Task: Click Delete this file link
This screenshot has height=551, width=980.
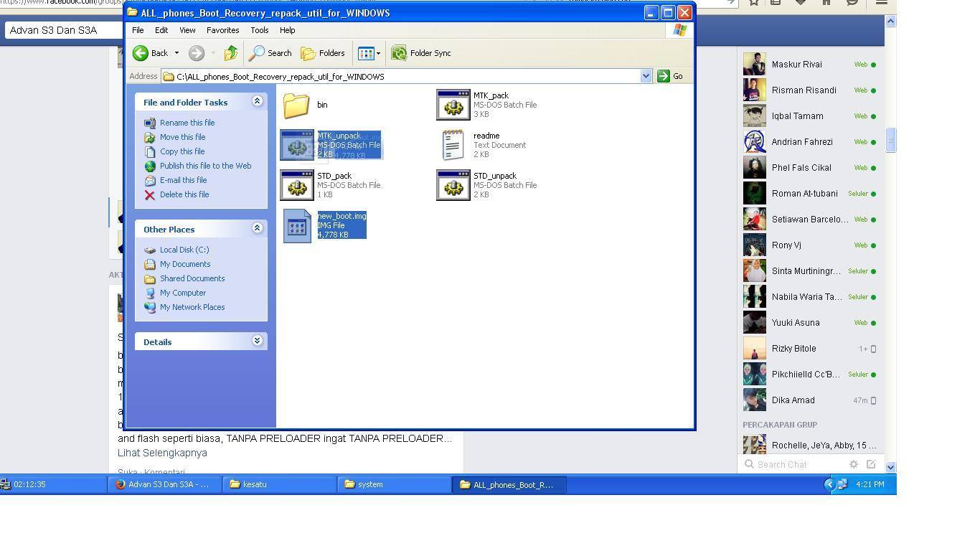Action: [x=184, y=194]
